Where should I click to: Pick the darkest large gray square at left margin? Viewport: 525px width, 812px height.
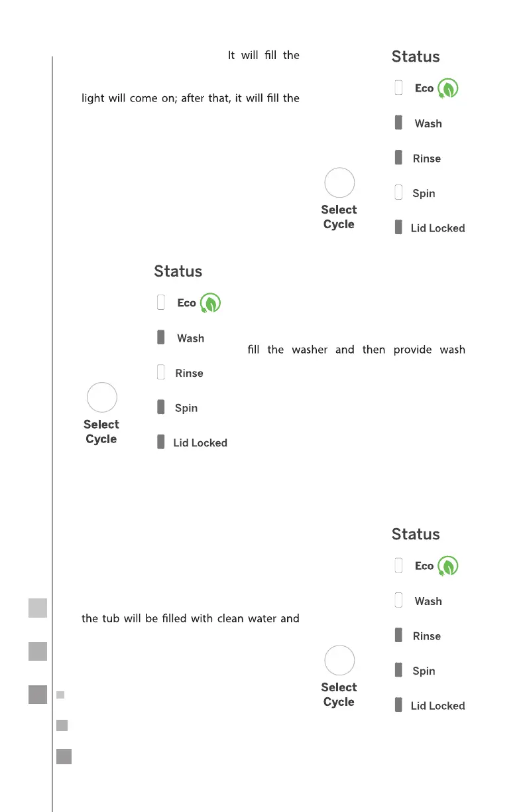pos(38,694)
